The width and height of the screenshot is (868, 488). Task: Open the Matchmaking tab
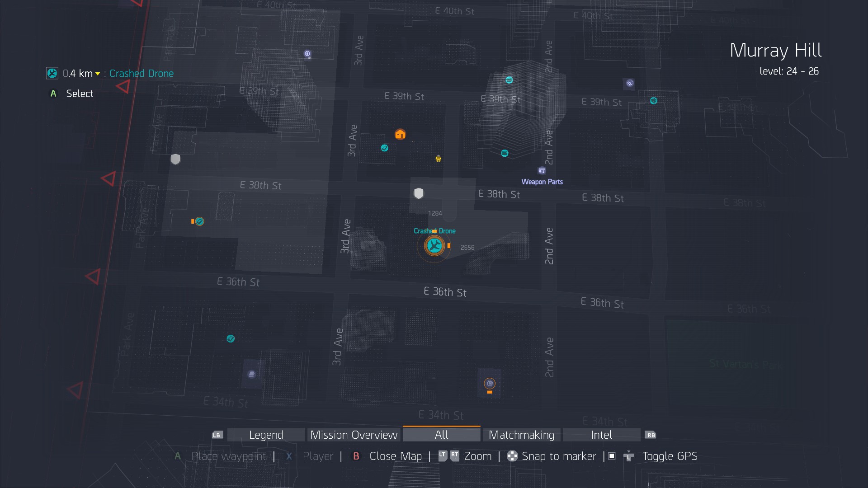point(521,435)
